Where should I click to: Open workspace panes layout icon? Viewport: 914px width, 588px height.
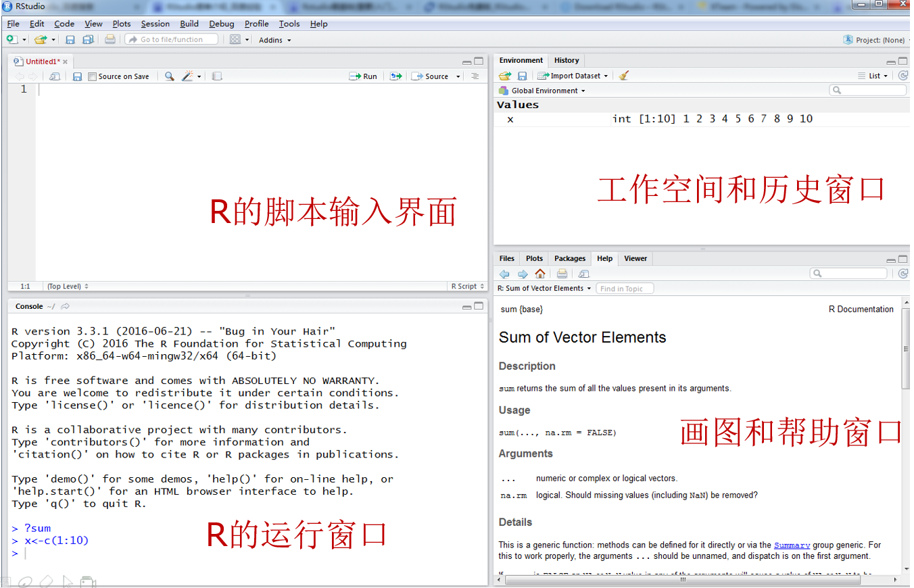(x=235, y=40)
